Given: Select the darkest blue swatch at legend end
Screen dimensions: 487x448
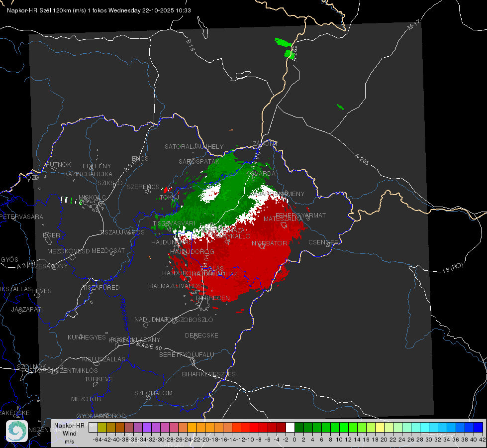Looking at the screenshot, I should tap(479, 427).
